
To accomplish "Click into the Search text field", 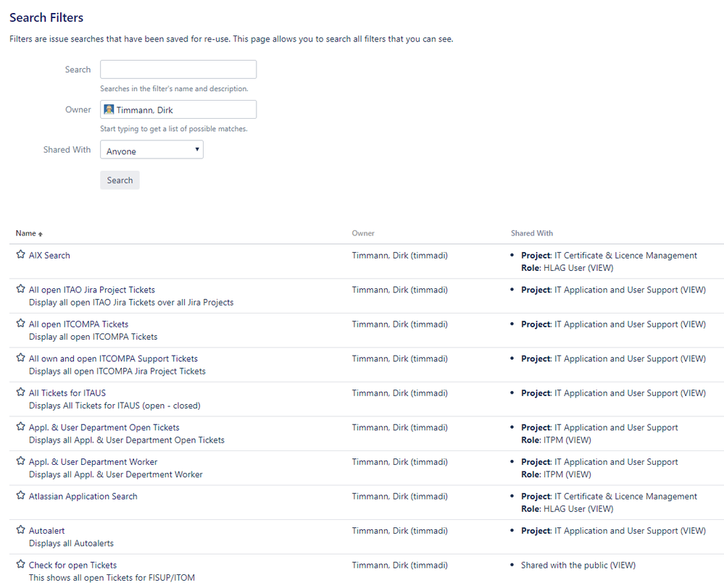I will tap(178, 70).
